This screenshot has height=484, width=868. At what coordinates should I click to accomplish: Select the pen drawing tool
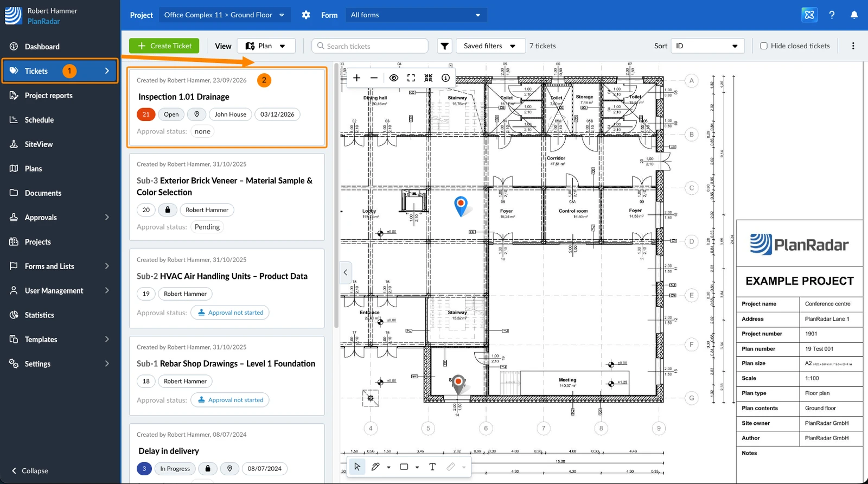pos(375,467)
